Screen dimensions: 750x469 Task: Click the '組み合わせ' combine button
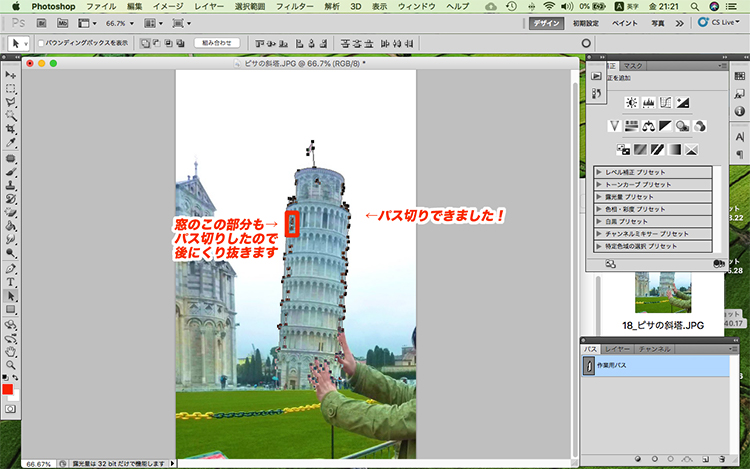pyautogui.click(x=217, y=43)
